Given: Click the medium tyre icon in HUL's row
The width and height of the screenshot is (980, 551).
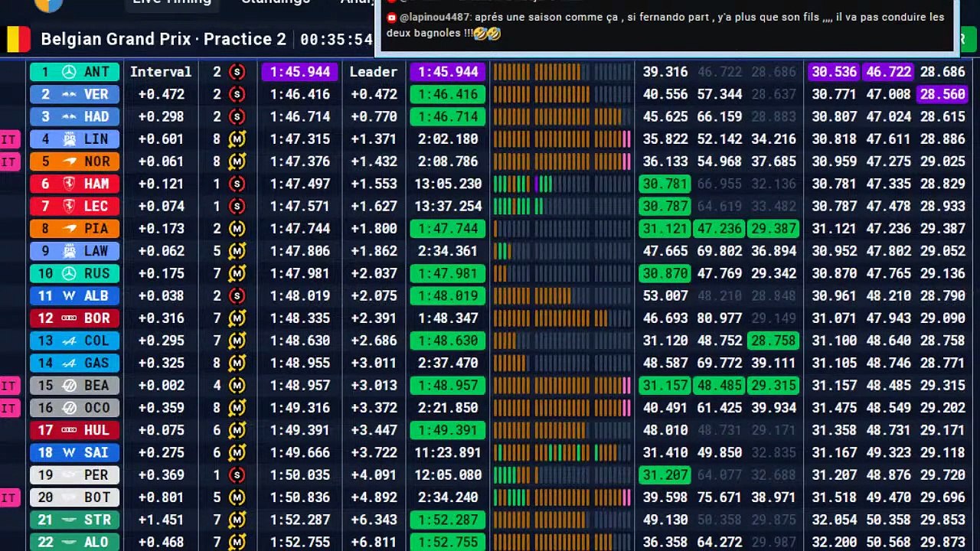Looking at the screenshot, I should coord(237,430).
